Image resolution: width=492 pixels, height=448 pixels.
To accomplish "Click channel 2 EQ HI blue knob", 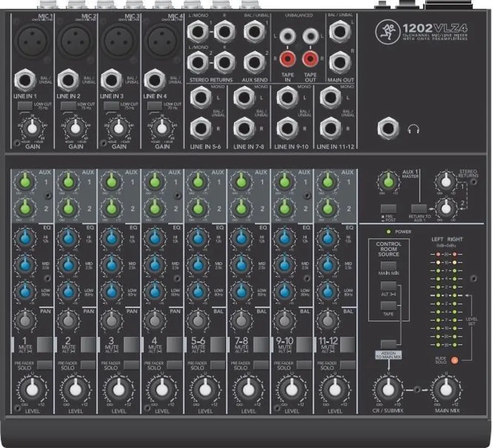I will [68, 239].
